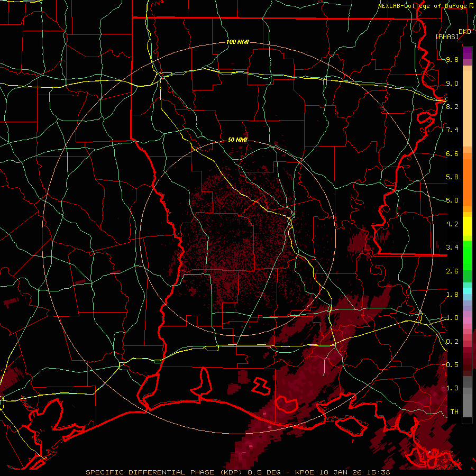Viewport: 476px width, 476px height.
Task: Click the 10 JAN 26 date in the caption
Action: coord(342,472)
